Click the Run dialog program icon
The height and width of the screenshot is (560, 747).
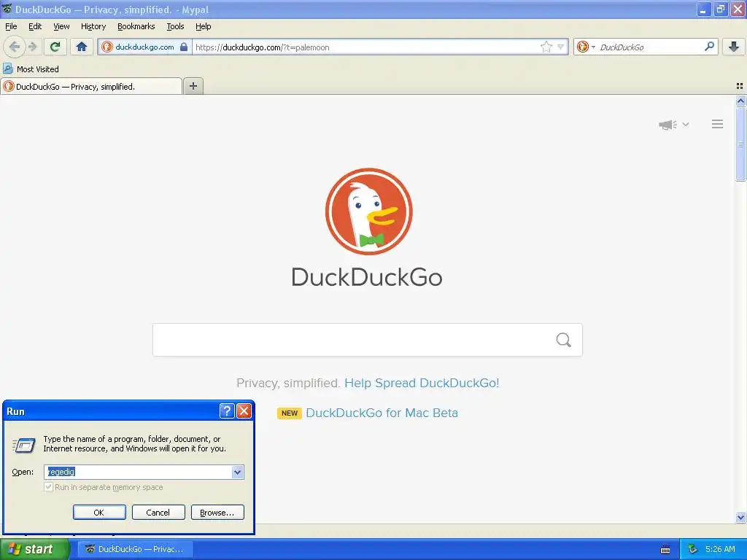24,446
